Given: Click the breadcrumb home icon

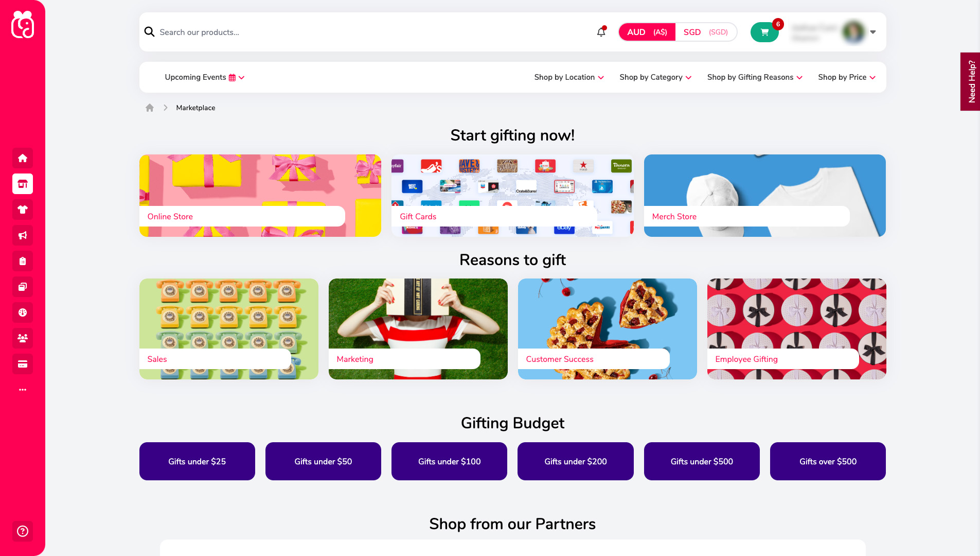Looking at the screenshot, I should pyautogui.click(x=150, y=108).
